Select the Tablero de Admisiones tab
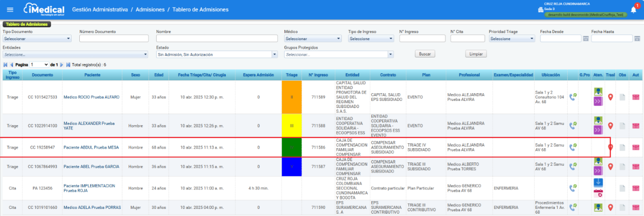This screenshot has height=216, width=644. (x=27, y=24)
